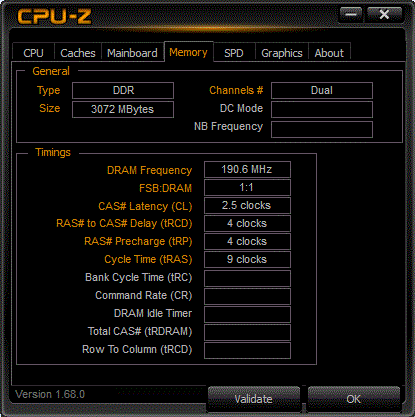Click the Size field showing 3072 MBytes
415x417 pixels.
point(123,109)
